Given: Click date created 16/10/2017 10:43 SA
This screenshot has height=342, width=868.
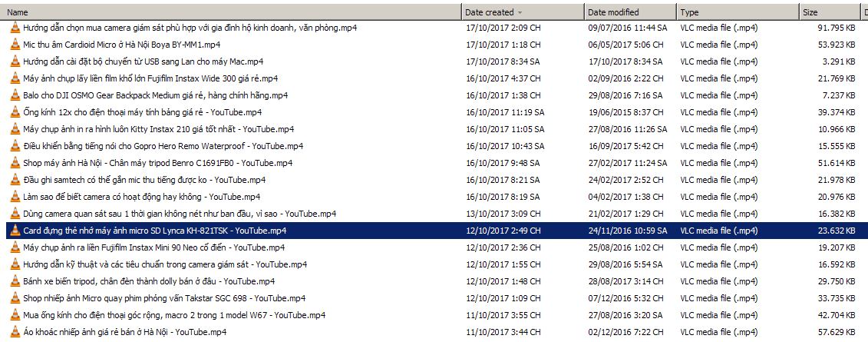Looking at the screenshot, I should click(505, 146).
